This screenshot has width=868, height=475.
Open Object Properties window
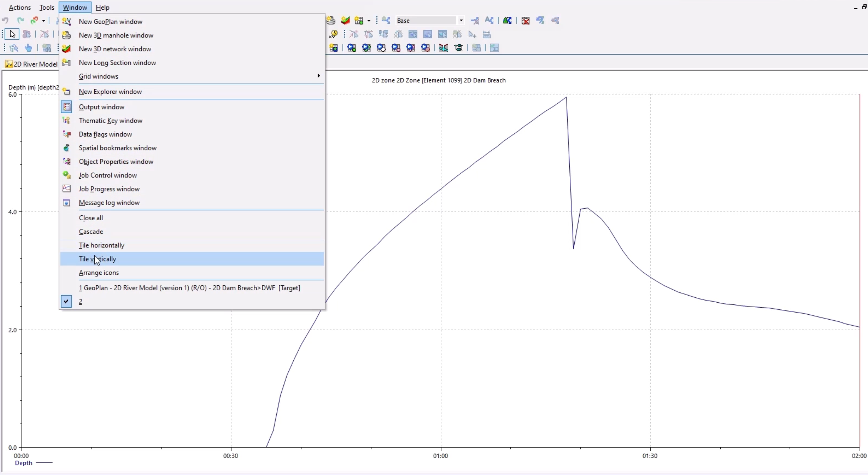click(x=116, y=162)
